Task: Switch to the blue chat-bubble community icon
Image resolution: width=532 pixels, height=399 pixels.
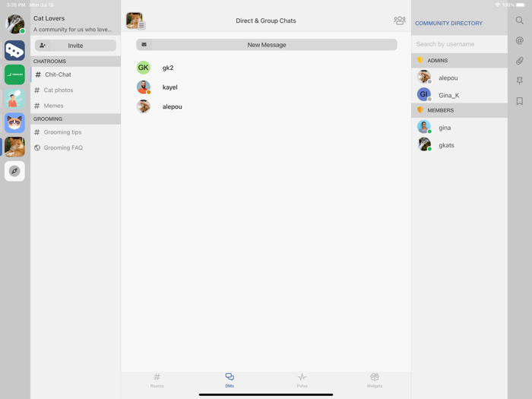Action: click(x=14, y=50)
